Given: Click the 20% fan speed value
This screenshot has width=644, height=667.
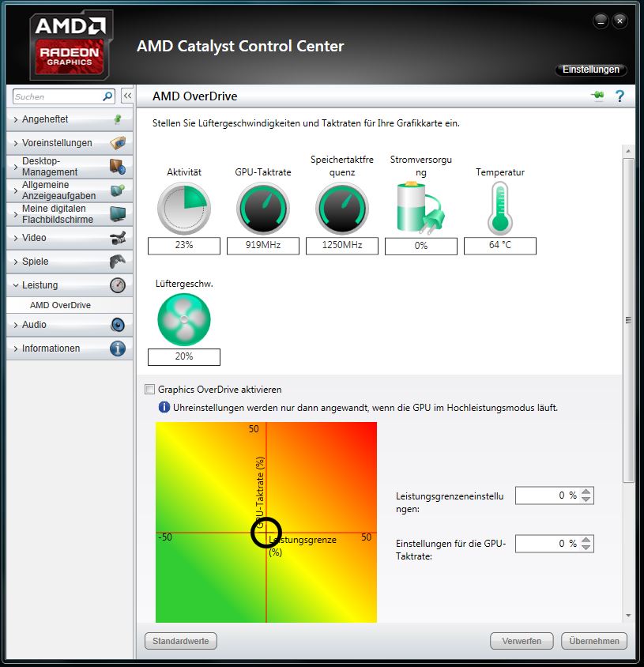Looking at the screenshot, I should tap(184, 357).
